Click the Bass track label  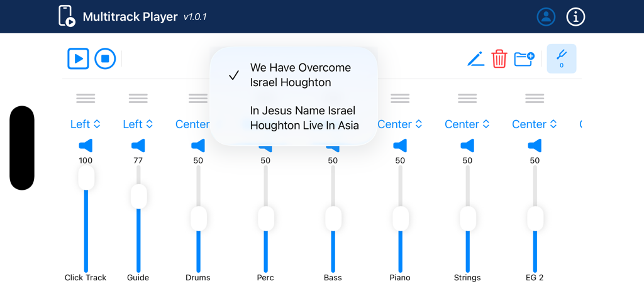pyautogui.click(x=333, y=278)
